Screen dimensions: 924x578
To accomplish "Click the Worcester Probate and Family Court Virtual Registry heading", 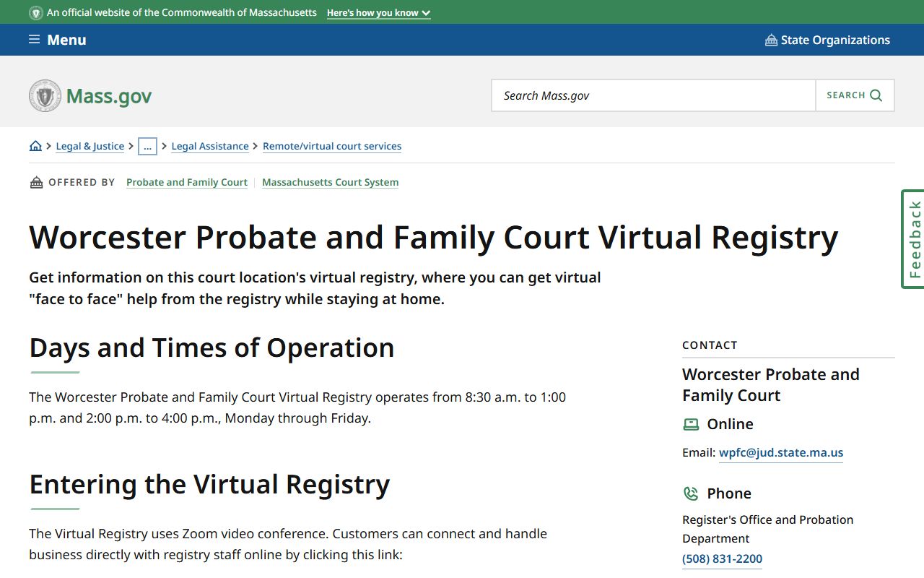I will [434, 237].
